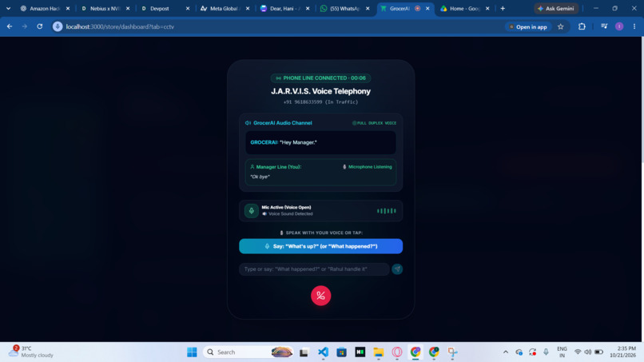Open the active Chrome taskbar icon
The height and width of the screenshot is (362, 644).
click(x=415, y=352)
